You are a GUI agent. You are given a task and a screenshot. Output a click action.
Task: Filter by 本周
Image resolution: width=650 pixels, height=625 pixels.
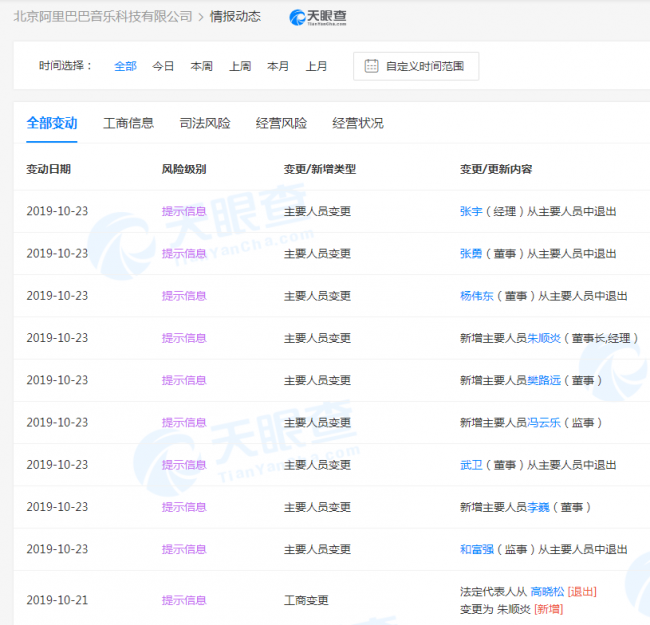(201, 66)
